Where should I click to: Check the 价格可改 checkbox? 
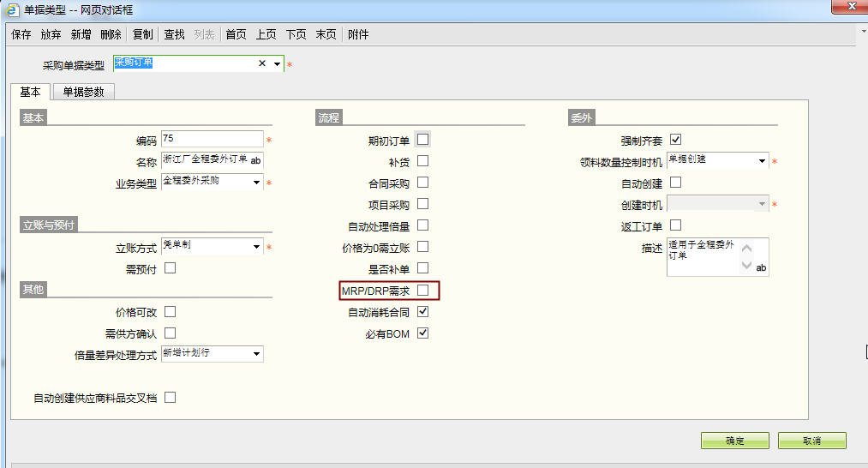170,312
